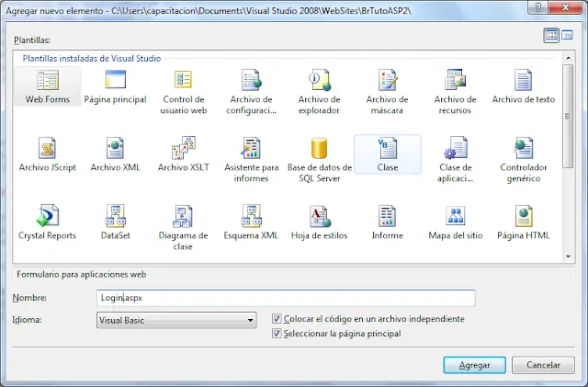The image size is (588, 387).
Task: Click the templates list scroll down arrow
Action: (568, 256)
